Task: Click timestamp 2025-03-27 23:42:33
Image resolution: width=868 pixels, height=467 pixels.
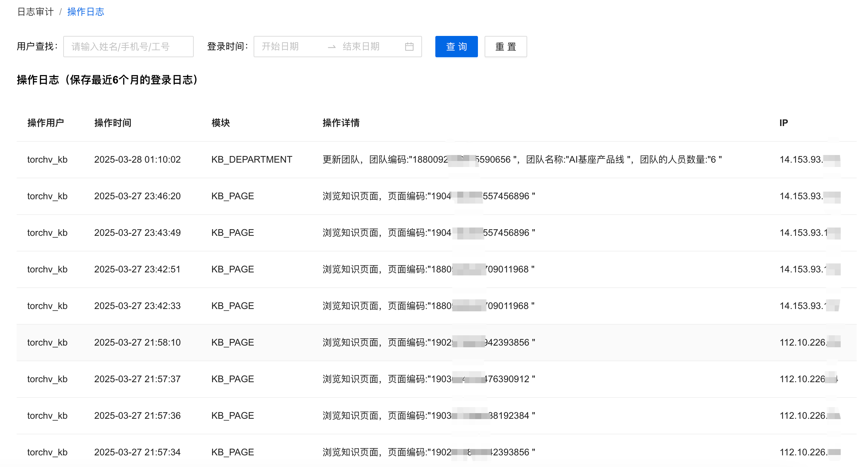Action: pyautogui.click(x=137, y=306)
